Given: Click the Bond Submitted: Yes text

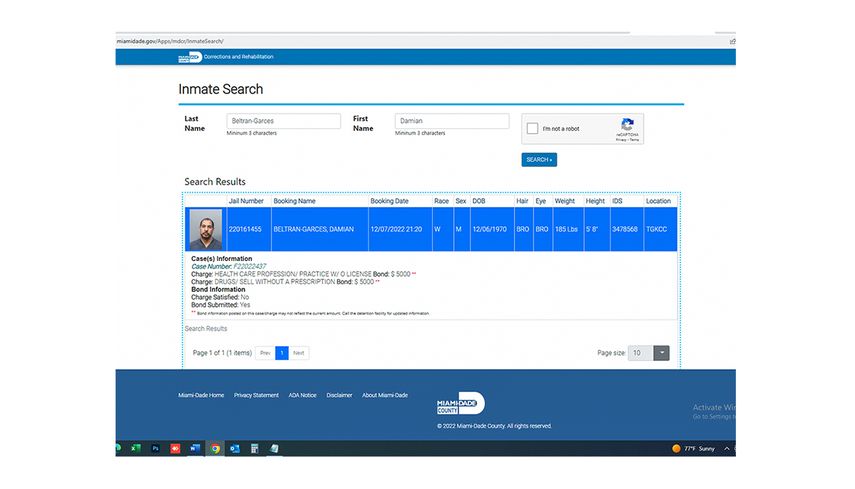Looking at the screenshot, I should pyautogui.click(x=220, y=305).
